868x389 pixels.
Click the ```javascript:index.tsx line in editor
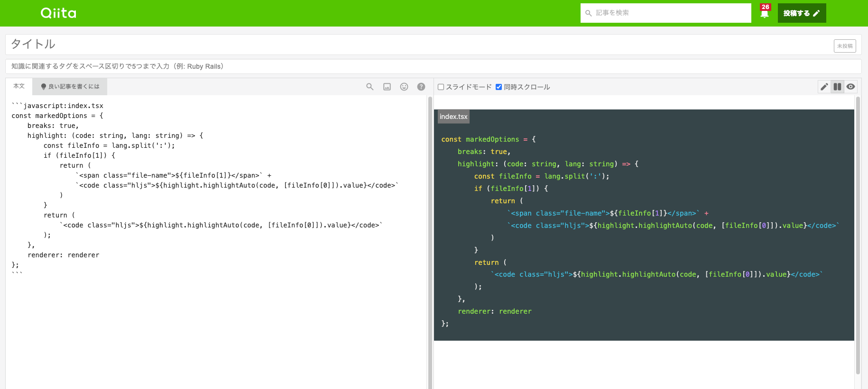pos(57,106)
